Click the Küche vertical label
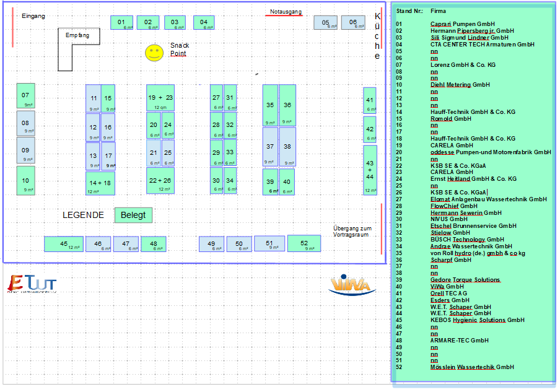 click(x=377, y=36)
